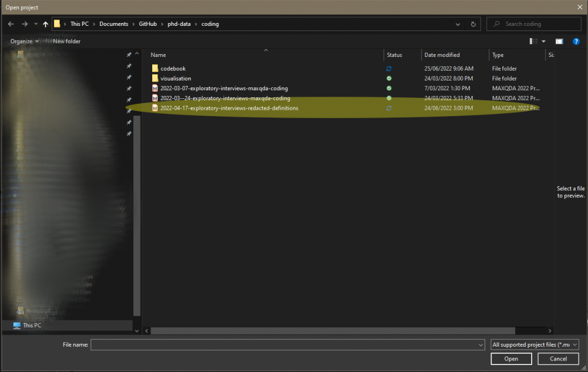Click the Cancel button
588x372 pixels.
[558, 359]
